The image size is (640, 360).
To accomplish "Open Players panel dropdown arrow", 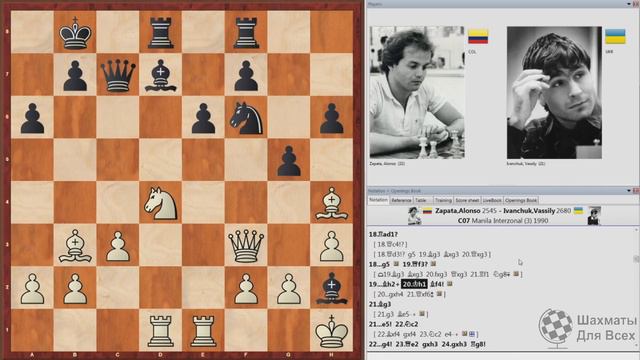I will click(629, 4).
